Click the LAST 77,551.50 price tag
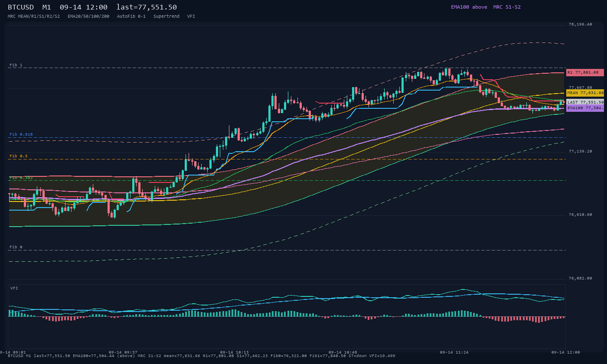607x364 pixels. [585, 102]
